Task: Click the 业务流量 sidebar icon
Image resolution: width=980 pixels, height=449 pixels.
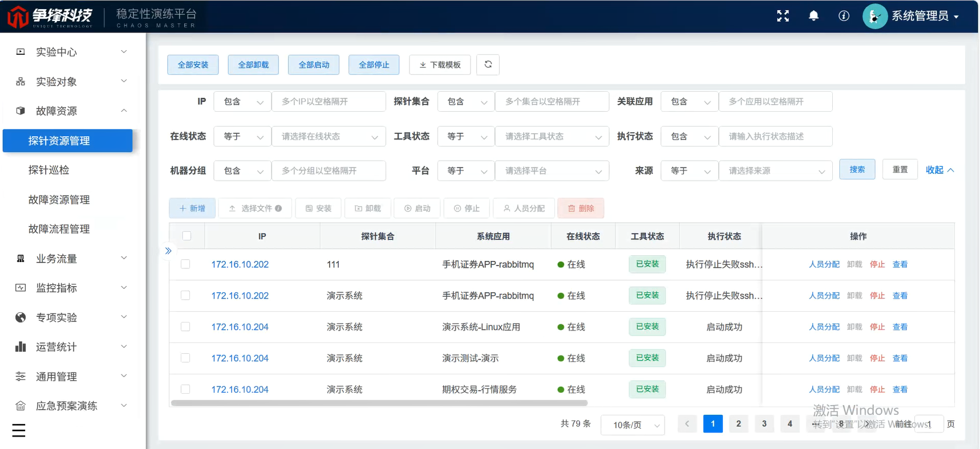Action: click(21, 259)
